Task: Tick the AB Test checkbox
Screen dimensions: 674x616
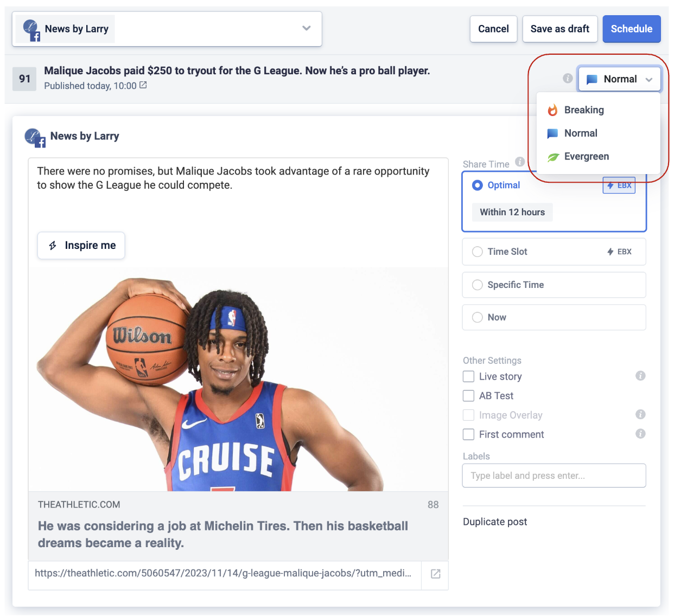Action: coord(469,396)
